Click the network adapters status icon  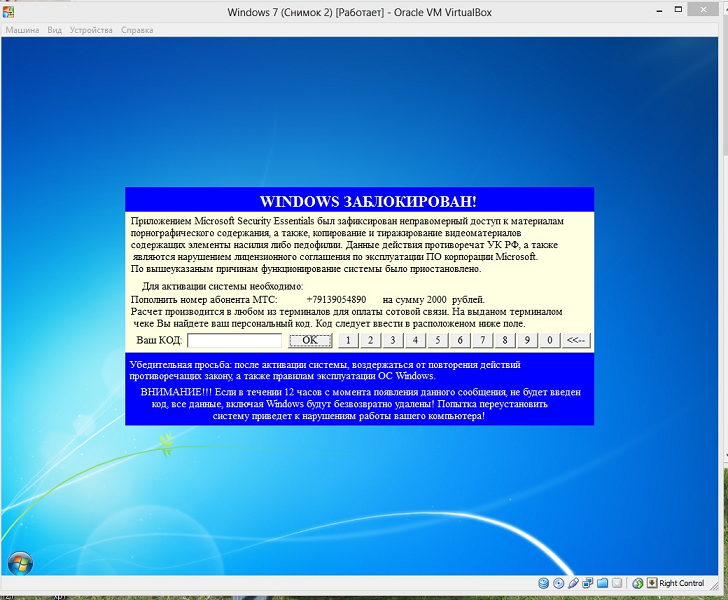click(x=588, y=583)
